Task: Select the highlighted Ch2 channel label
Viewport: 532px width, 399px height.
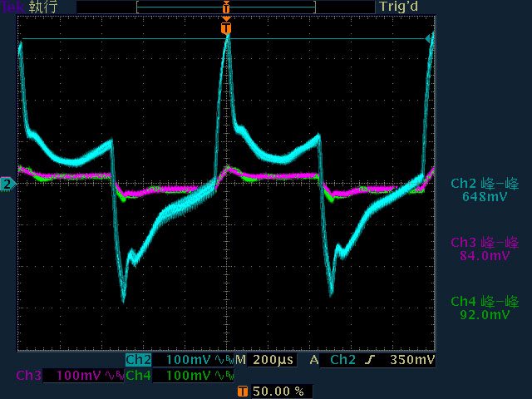Action: point(138,360)
